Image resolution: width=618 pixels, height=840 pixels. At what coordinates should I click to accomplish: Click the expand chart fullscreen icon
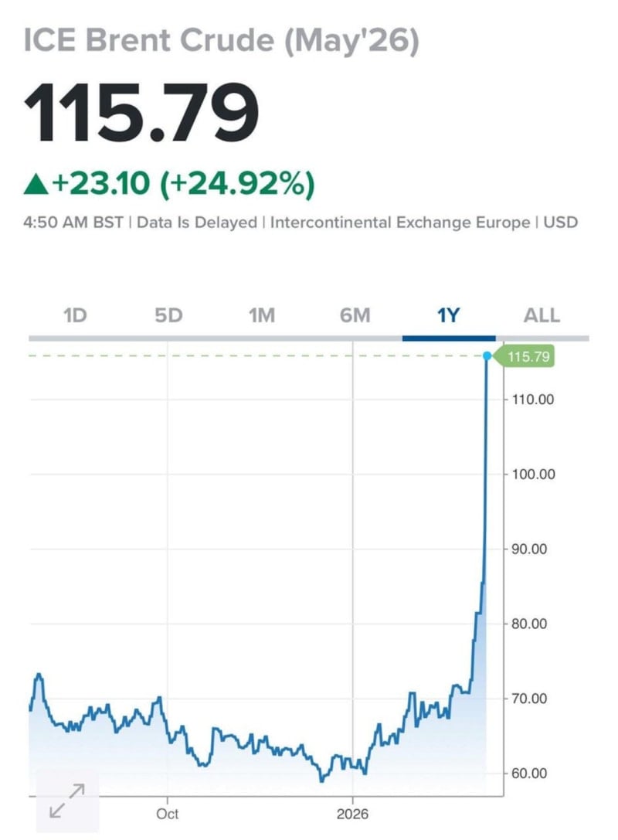click(x=67, y=800)
